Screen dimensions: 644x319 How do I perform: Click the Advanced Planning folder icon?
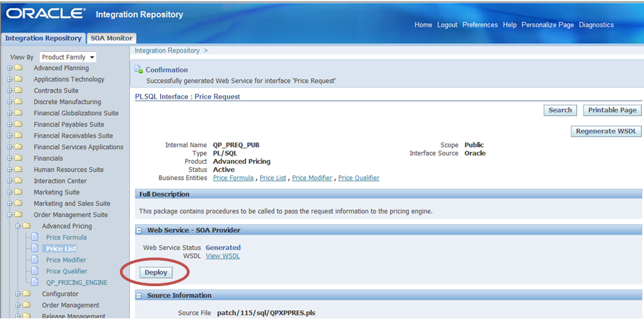coord(18,68)
